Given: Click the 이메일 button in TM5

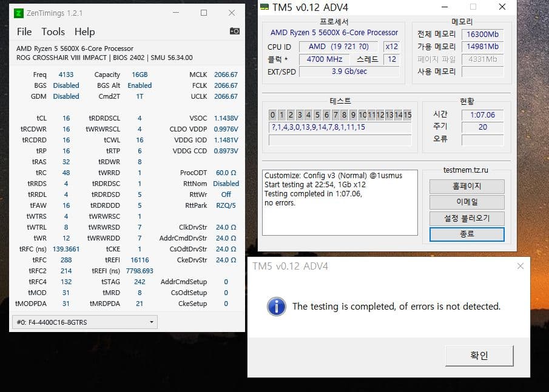Looking at the screenshot, I should pos(466,202).
